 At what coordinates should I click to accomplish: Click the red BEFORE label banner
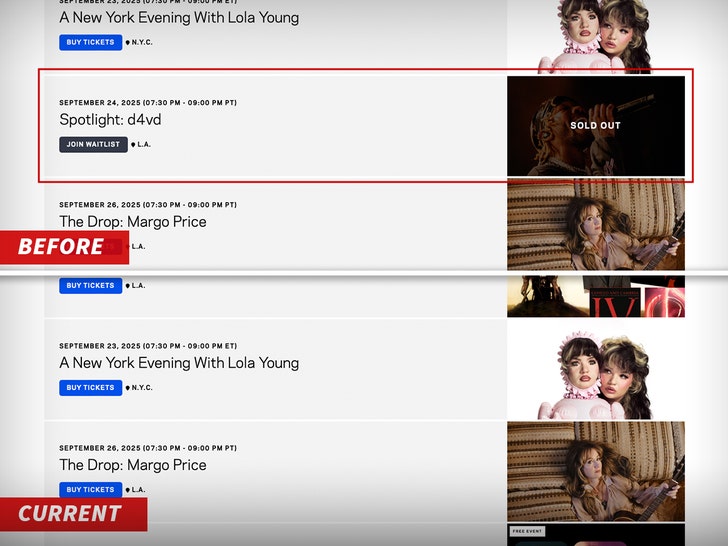click(65, 247)
